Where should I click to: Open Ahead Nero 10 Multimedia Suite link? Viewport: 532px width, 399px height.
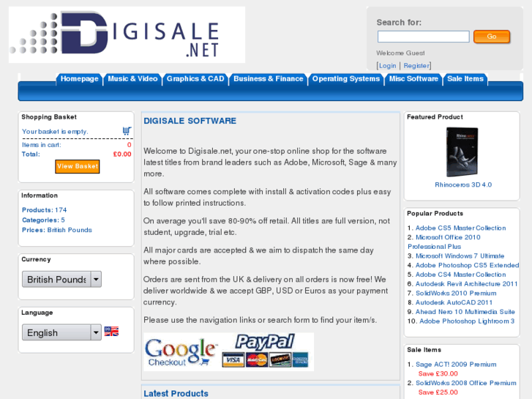[x=465, y=312]
